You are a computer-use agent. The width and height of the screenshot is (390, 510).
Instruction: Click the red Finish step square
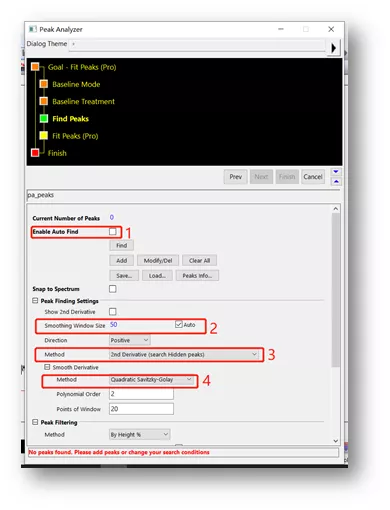tap(35, 153)
